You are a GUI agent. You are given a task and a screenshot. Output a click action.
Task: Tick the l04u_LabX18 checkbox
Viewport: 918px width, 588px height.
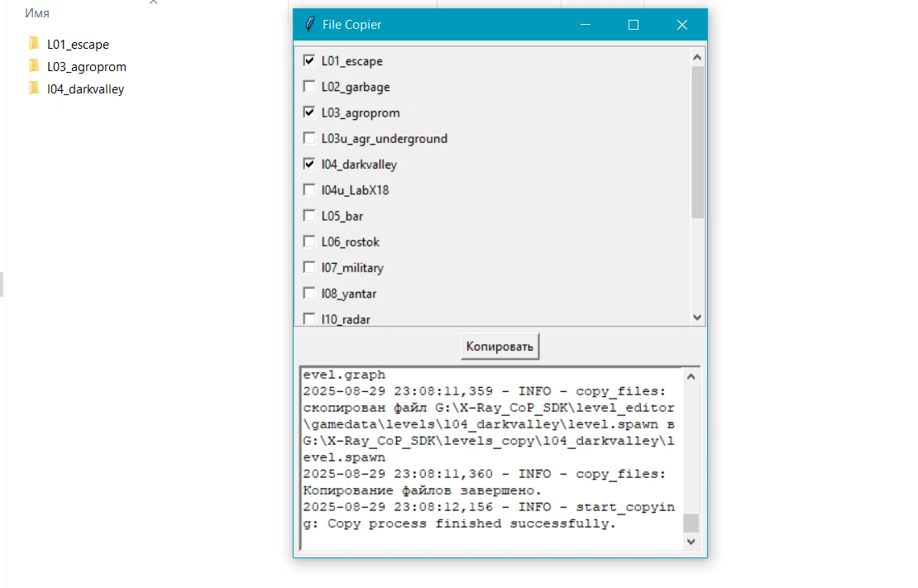[309, 189]
